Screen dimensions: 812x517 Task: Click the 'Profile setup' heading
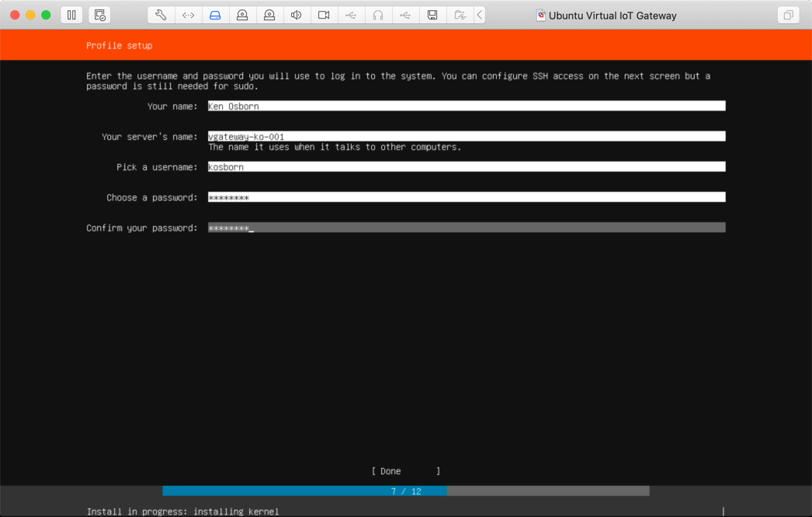click(x=119, y=46)
